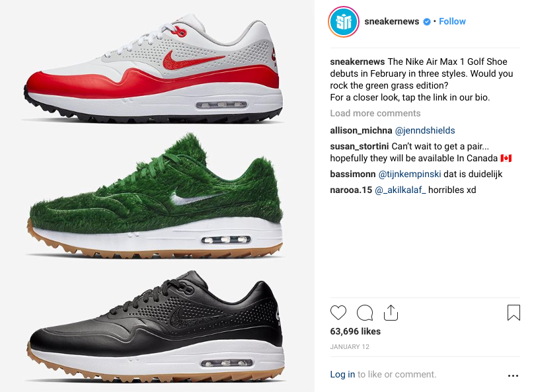
Task: Click the blue verified badge
Action: tap(427, 22)
